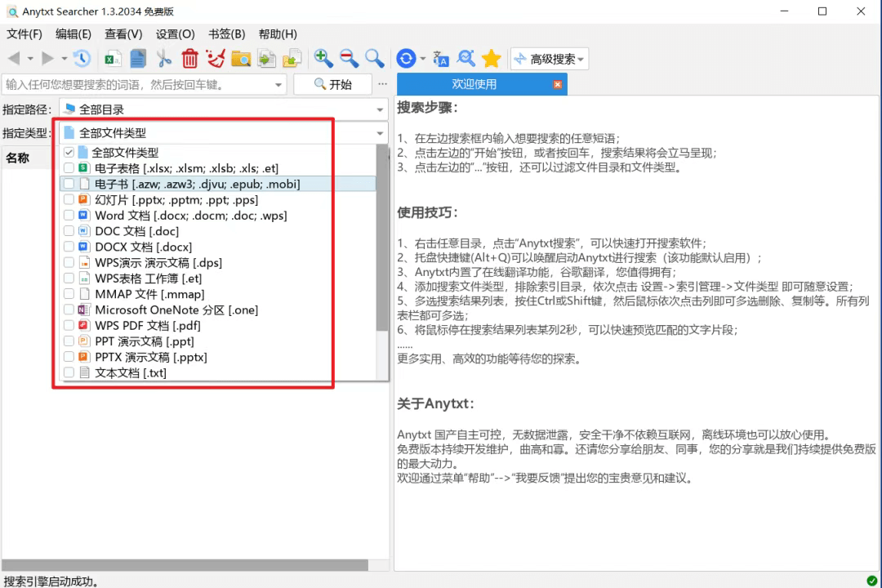Check the Microsoft OneNote 分区 checkbox
This screenshot has width=882, height=588.
[69, 310]
